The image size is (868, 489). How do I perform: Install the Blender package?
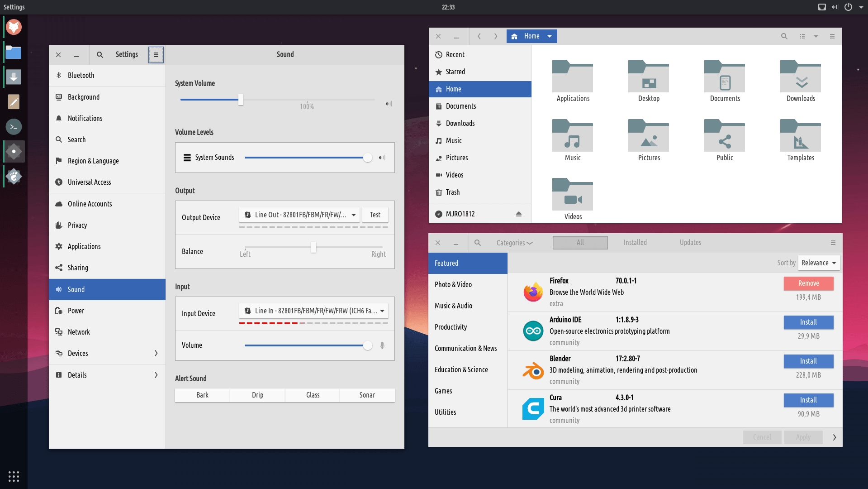(x=808, y=361)
